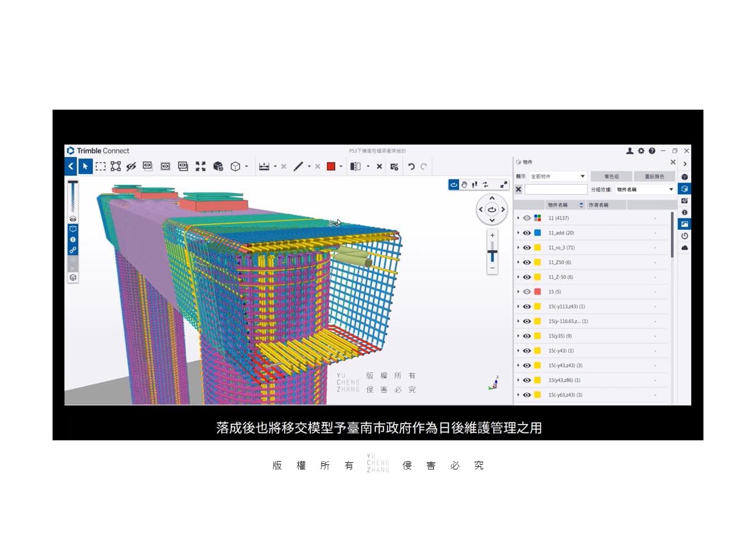Hide the 11_ro_3 (71) group
The image size is (756, 550).
pyautogui.click(x=527, y=247)
